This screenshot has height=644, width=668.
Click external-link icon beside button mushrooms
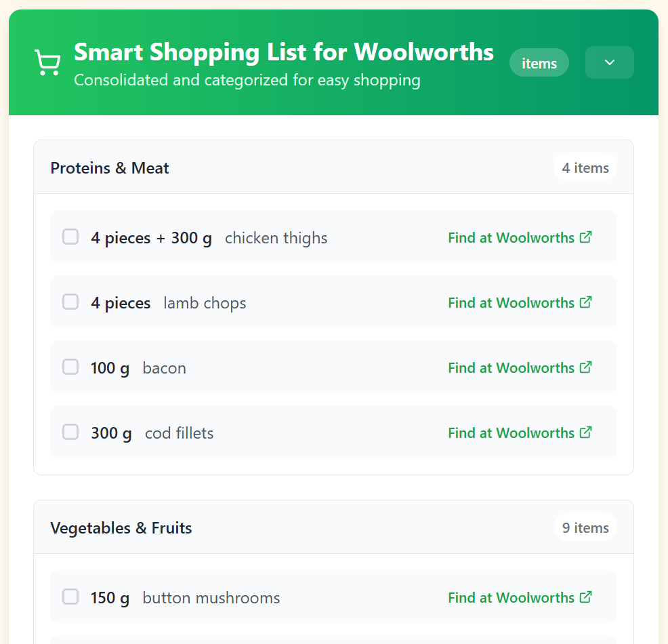tap(586, 597)
